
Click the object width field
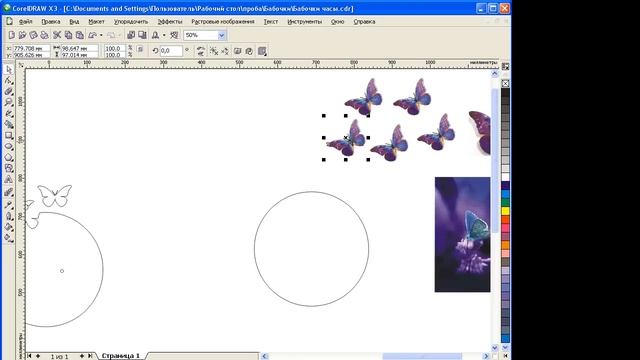[80, 48]
